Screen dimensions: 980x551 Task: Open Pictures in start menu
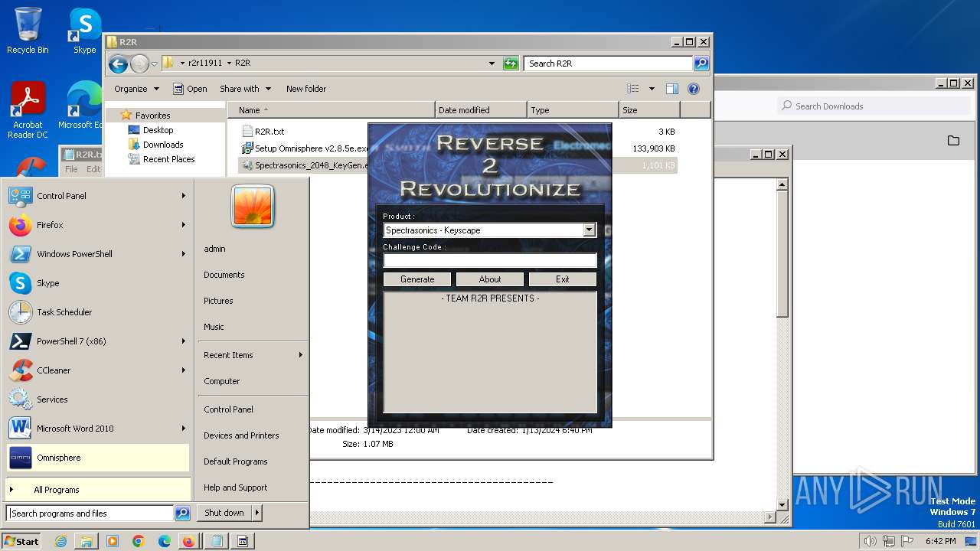(218, 301)
